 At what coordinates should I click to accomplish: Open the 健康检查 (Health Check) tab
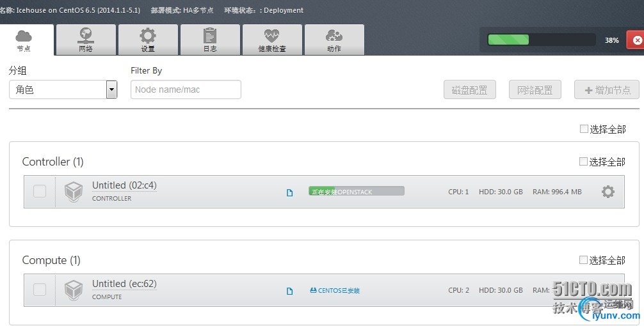click(272, 40)
